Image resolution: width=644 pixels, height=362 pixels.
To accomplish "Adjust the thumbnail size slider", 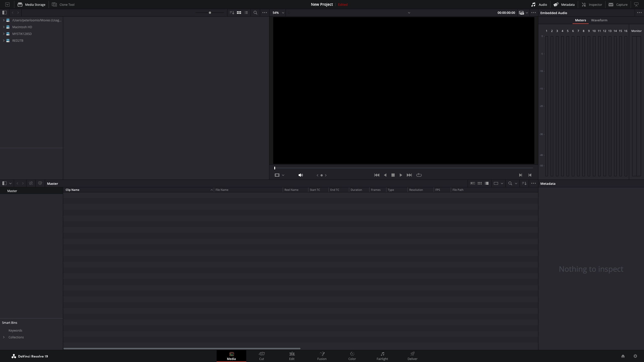I will pyautogui.click(x=210, y=13).
